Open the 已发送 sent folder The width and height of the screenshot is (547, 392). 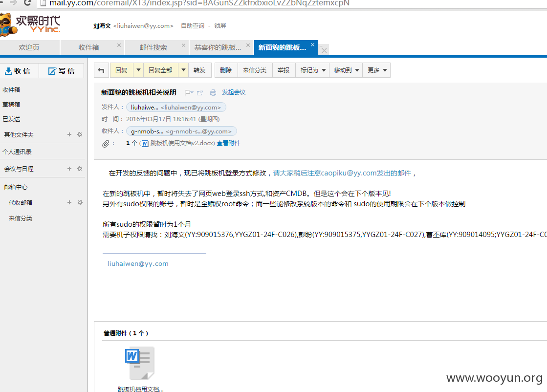coord(11,119)
